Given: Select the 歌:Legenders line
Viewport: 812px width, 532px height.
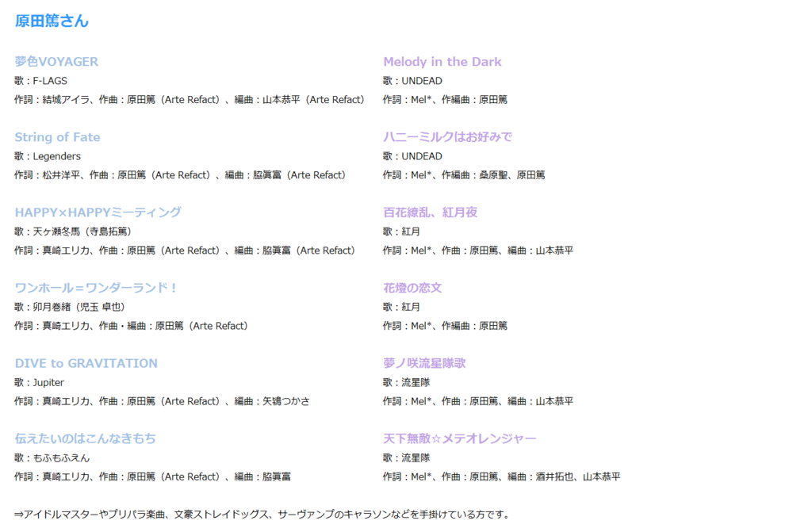Looking at the screenshot, I should [48, 156].
